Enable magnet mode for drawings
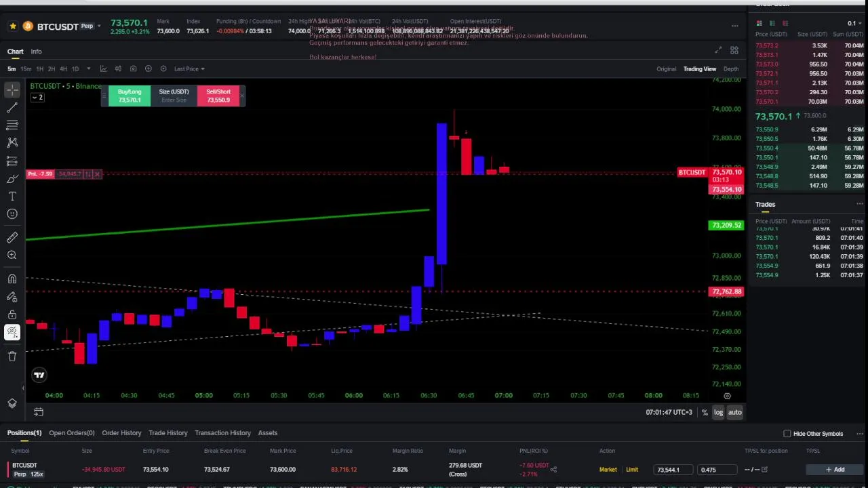 (x=12, y=279)
